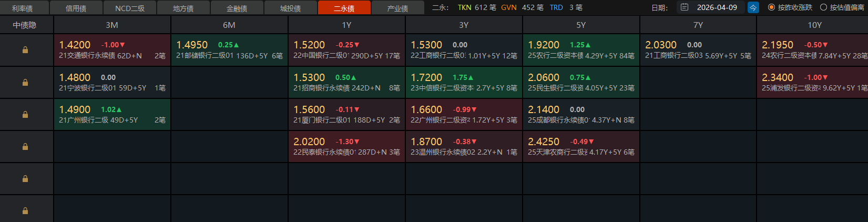Image resolution: width=868 pixels, height=222 pixels.
Task: Open the 21招商银行永续债 cell at 1.5300
Action: coord(346,82)
